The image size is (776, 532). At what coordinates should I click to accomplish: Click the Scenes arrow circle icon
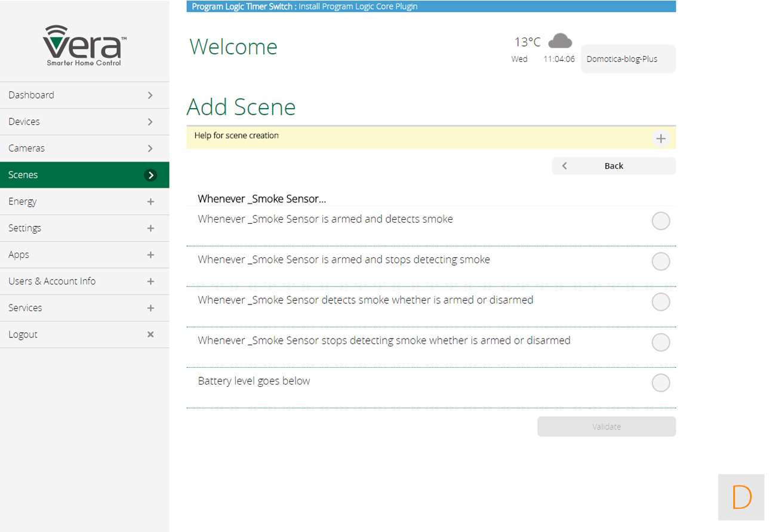tap(150, 175)
